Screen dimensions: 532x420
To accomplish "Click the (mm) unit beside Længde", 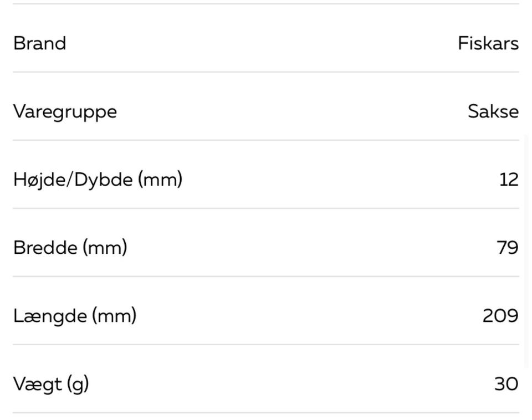I will pyautogui.click(x=114, y=316).
